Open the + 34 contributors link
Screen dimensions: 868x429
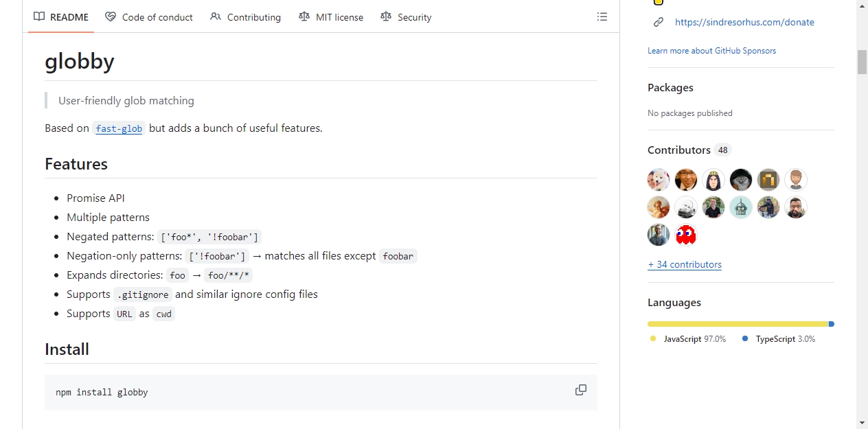click(x=685, y=264)
